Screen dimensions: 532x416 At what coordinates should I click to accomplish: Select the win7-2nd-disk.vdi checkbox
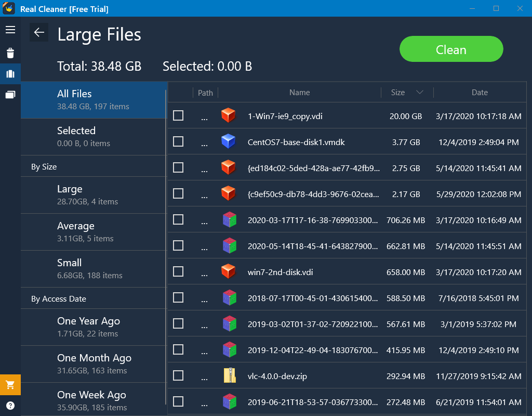pyautogui.click(x=178, y=271)
